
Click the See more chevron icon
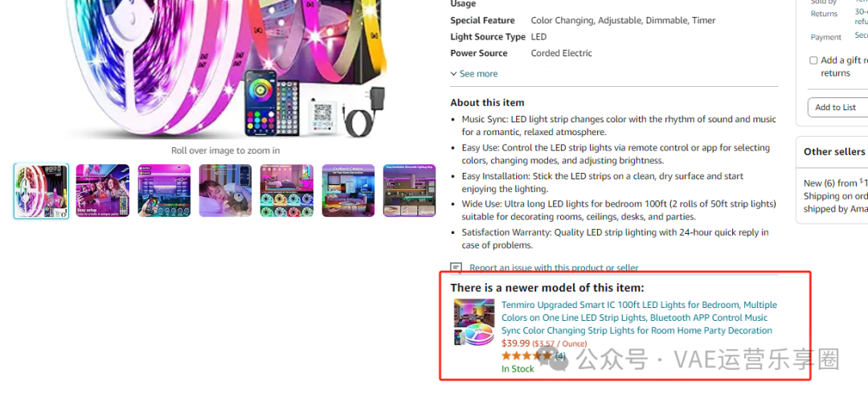[x=453, y=74]
